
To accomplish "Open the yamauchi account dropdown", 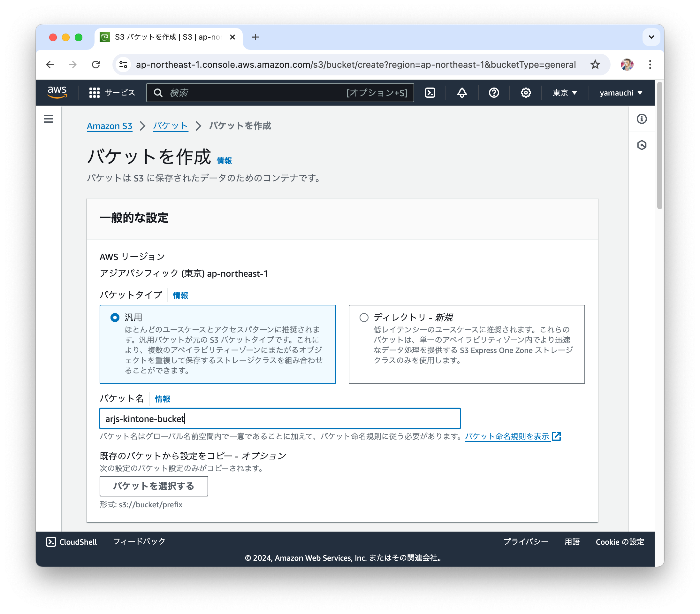I will [x=621, y=93].
